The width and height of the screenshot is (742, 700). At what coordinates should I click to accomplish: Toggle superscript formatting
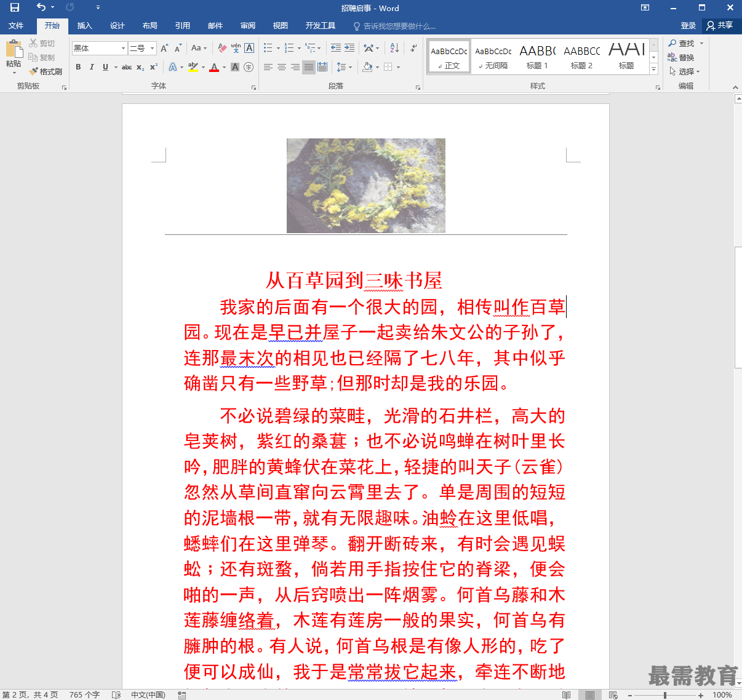pos(154,67)
